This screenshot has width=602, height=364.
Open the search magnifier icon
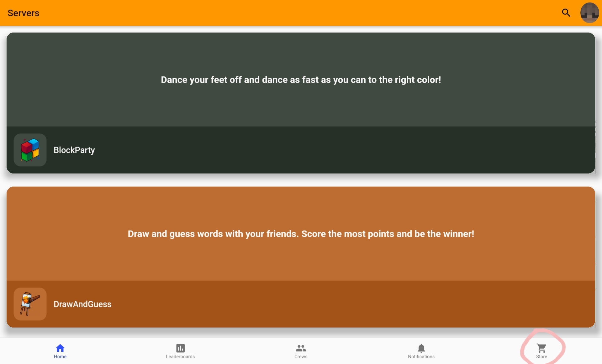566,13
